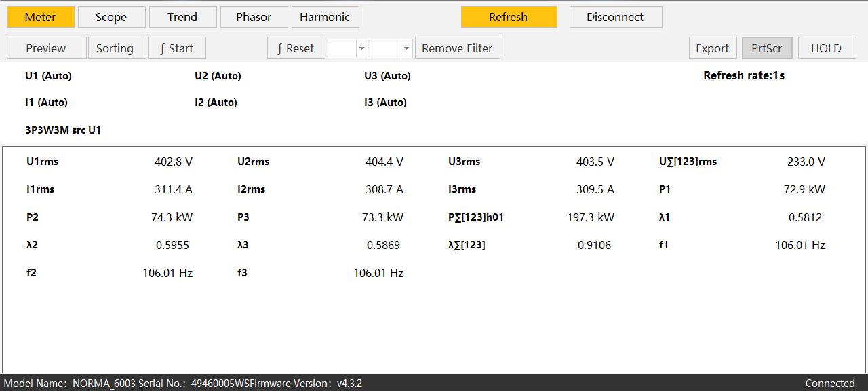
Task: Select the f2 frequency label
Action: coord(31,273)
